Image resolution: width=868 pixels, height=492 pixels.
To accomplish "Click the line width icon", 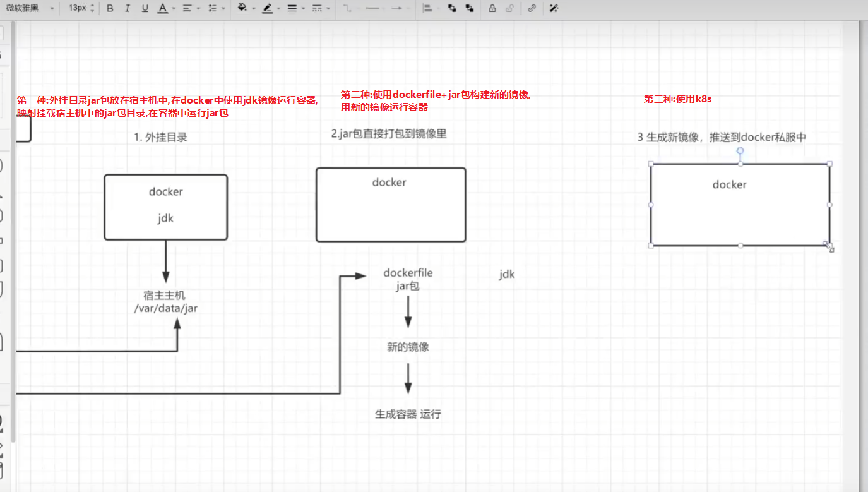I will pos(292,8).
